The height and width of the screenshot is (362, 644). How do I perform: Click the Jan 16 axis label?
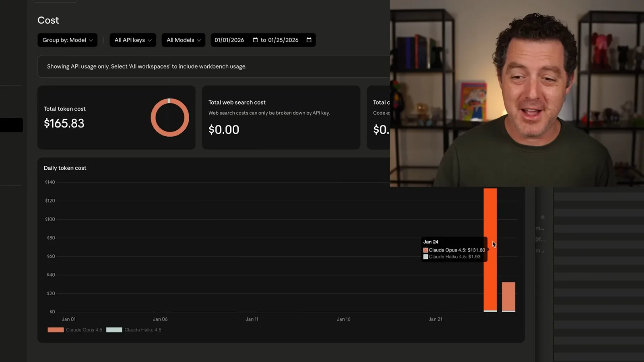344,319
